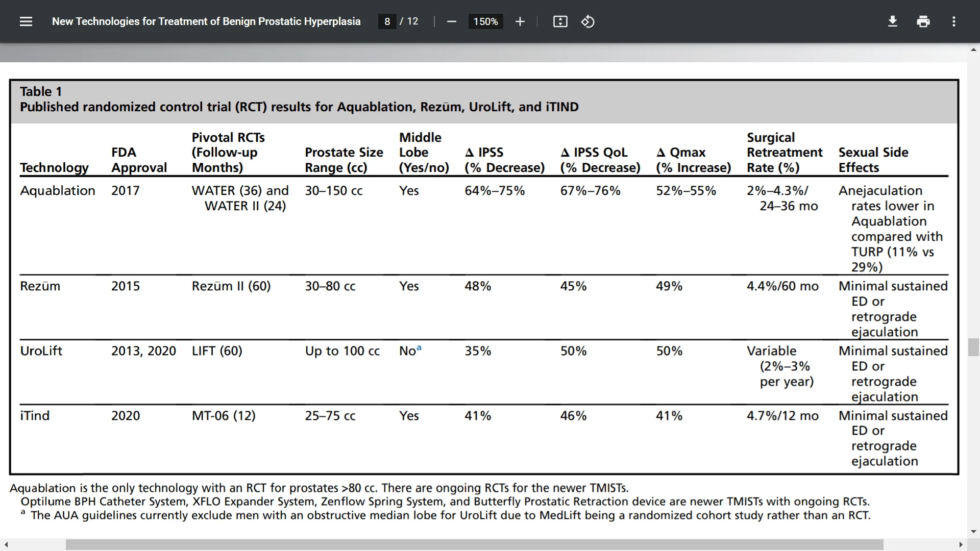Click the 'Middle Lobe (Yes/no)' header

[424, 152]
